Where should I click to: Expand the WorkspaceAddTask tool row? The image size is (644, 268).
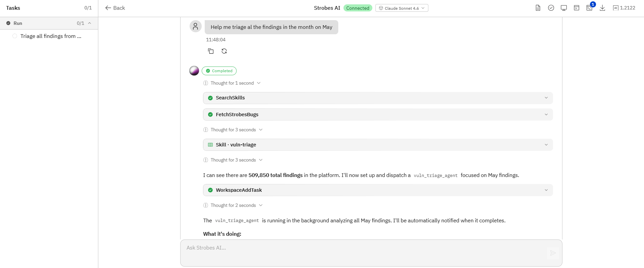click(x=378, y=190)
